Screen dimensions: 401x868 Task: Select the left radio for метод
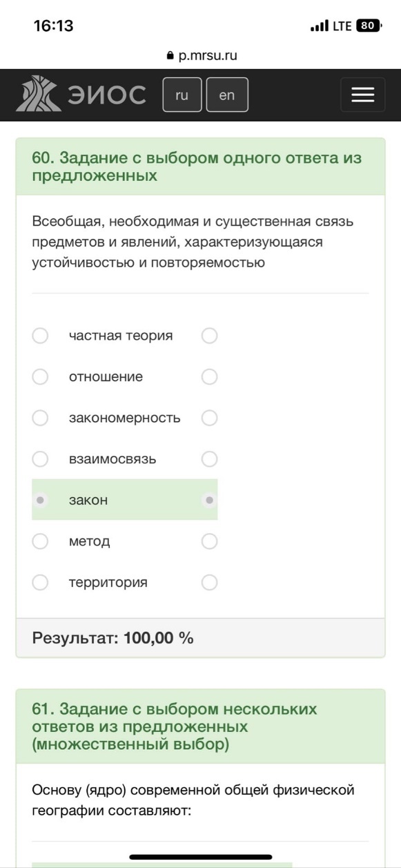(x=41, y=541)
